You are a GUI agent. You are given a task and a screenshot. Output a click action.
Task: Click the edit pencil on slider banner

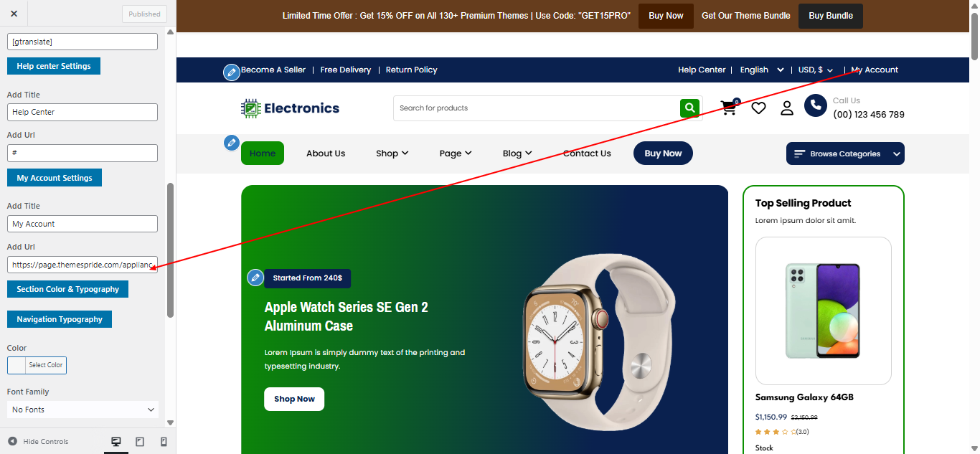255,278
